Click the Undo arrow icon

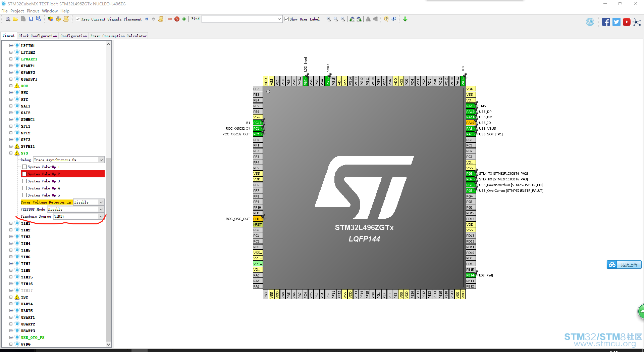click(x=147, y=19)
